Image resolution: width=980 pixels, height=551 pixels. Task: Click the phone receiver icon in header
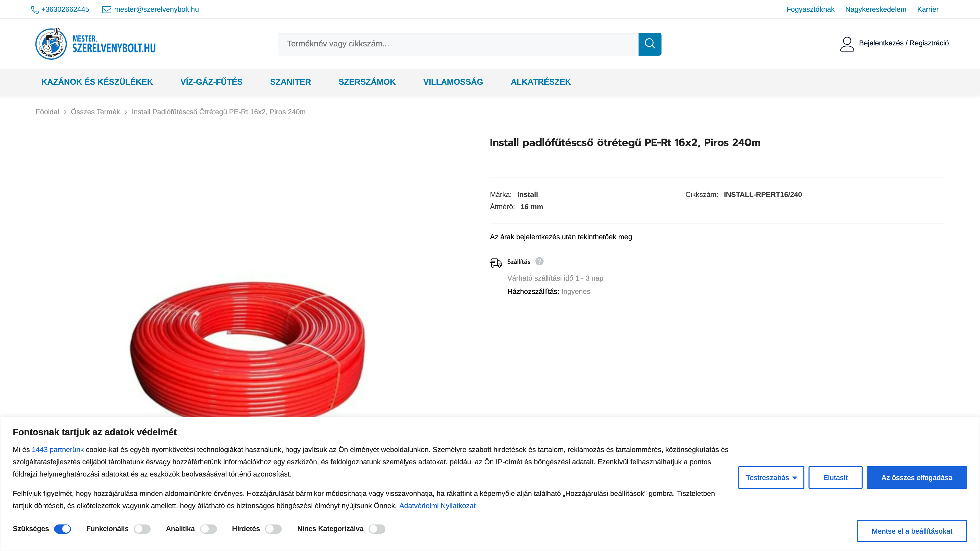click(35, 9)
